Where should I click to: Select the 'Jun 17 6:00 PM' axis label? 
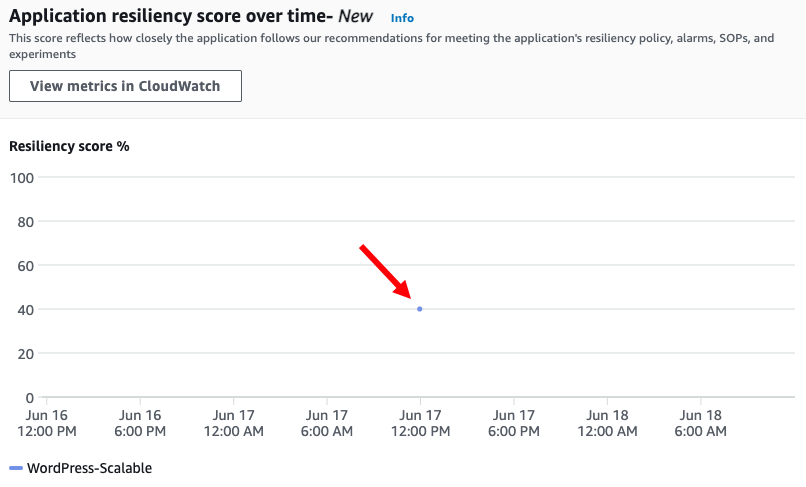click(x=514, y=423)
